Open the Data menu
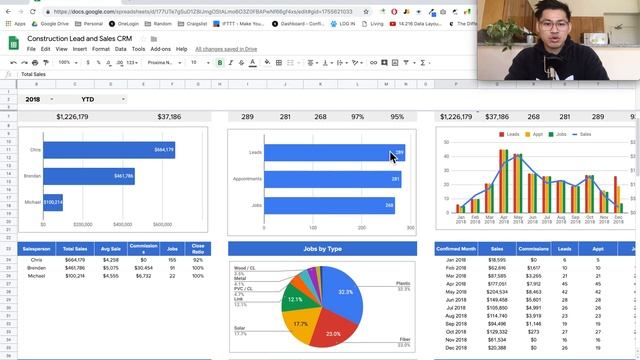Screen dimensions: 640x360 click(x=120, y=49)
